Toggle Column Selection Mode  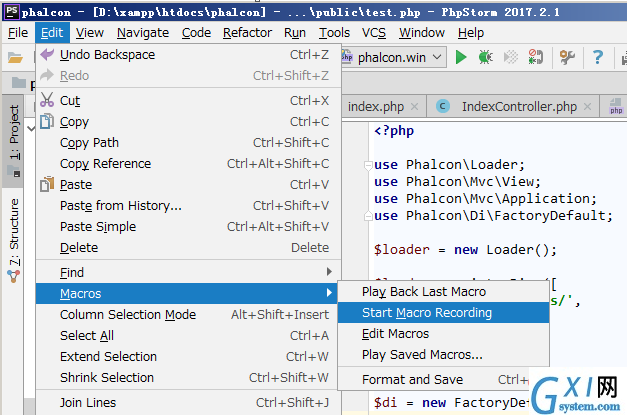[x=188, y=314]
